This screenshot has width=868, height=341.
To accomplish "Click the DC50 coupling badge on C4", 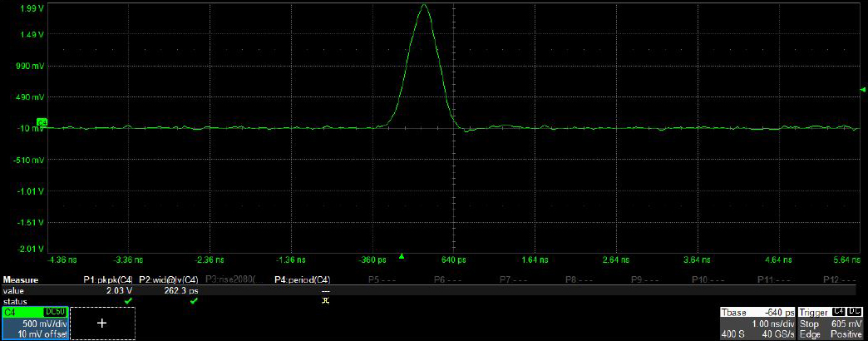I will point(53,312).
